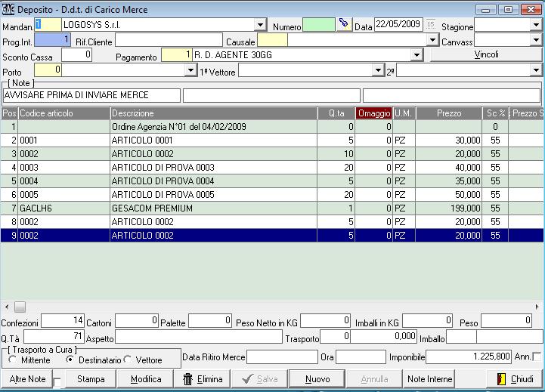545x392 pixels.
Task: Click the grid scrollbar right arrow
Action: (x=537, y=307)
